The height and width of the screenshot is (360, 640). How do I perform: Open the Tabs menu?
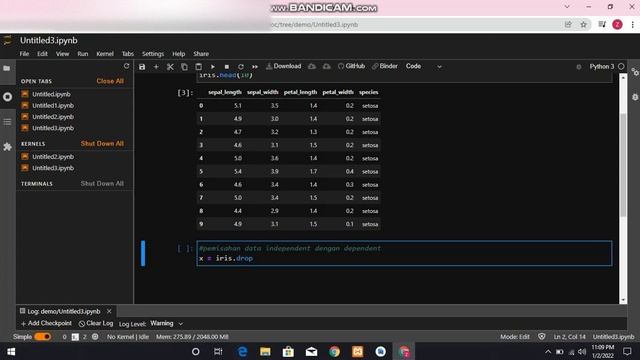[128, 54]
